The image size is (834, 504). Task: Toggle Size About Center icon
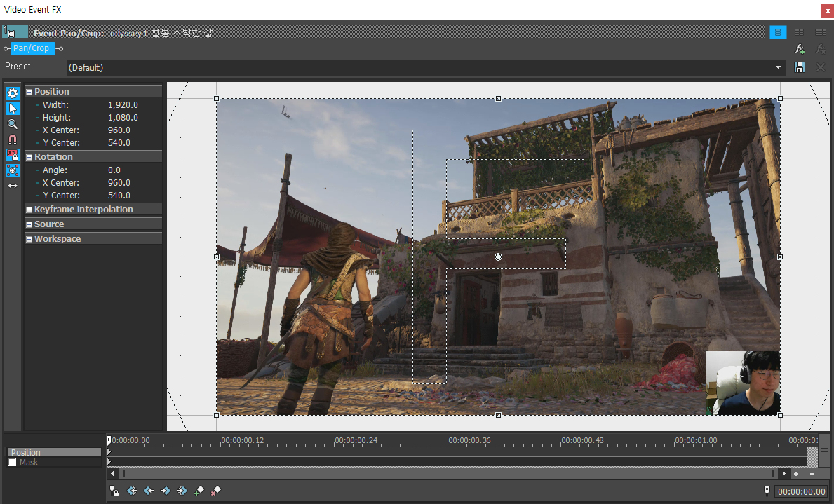click(12, 170)
